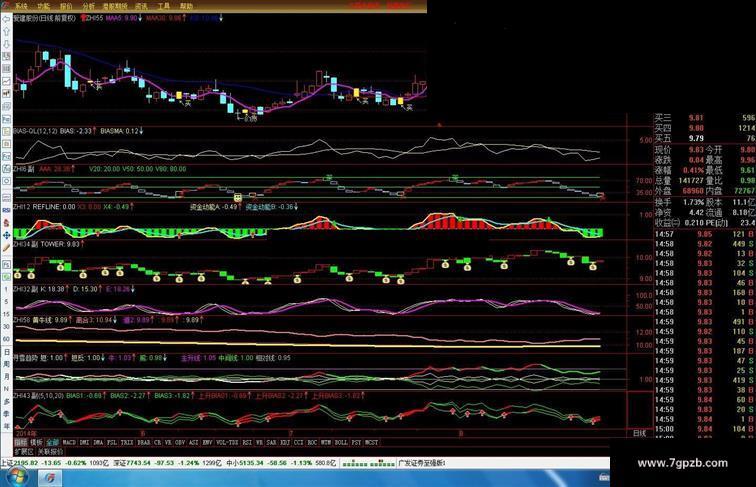756x487 pixels.
Task: Select the 模板 tab at the bottom
Action: [x=37, y=442]
